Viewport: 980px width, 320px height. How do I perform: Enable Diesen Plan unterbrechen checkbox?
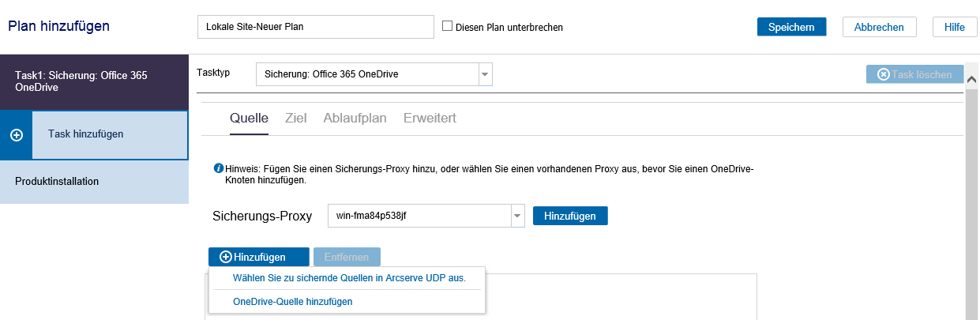point(447,26)
